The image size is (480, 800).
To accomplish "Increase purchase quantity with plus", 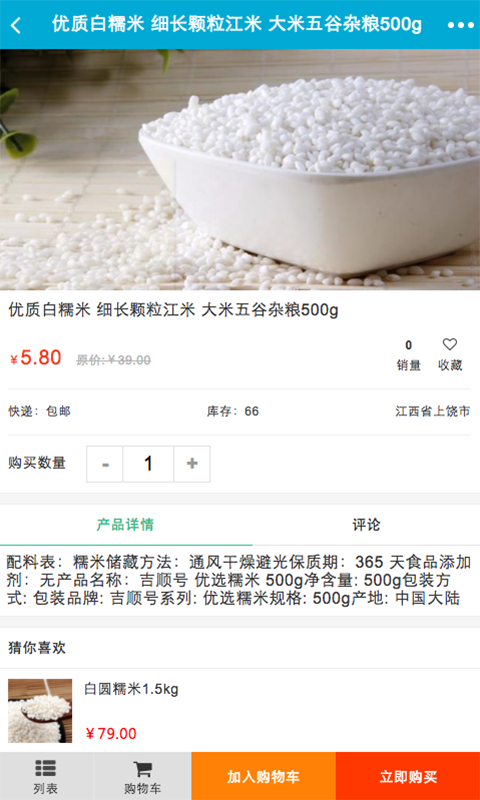I will pyautogui.click(x=192, y=464).
